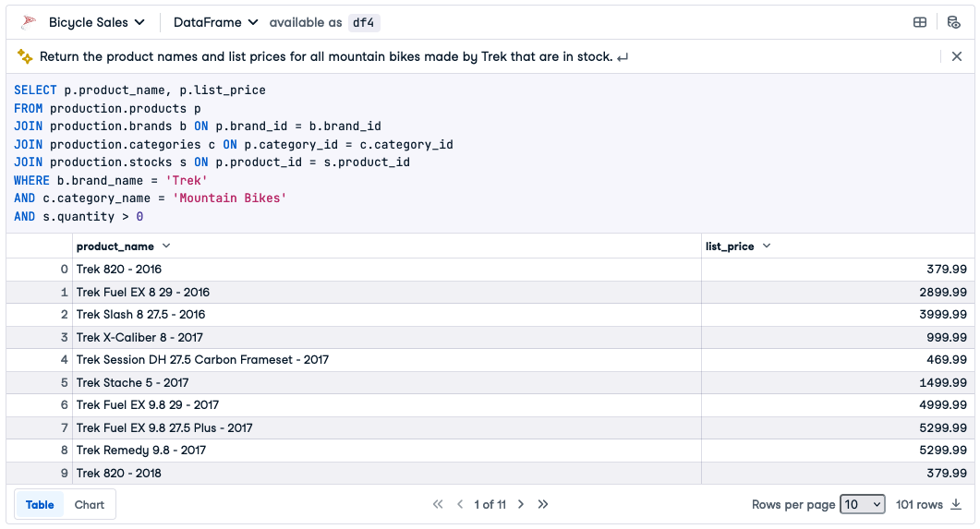This screenshot has height=529, width=980.
Task: Select 'Trek Fuel EX 9.8 27.5 Plus - 2017'
Action: (386, 427)
